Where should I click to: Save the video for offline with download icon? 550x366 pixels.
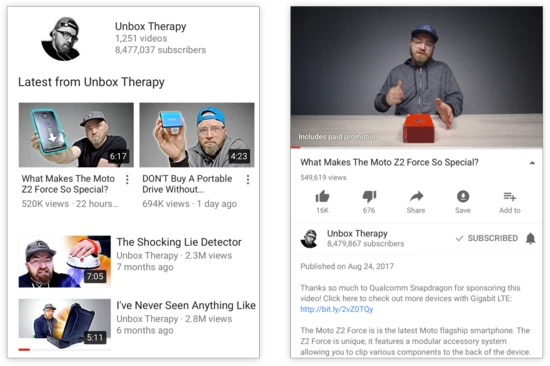463,196
